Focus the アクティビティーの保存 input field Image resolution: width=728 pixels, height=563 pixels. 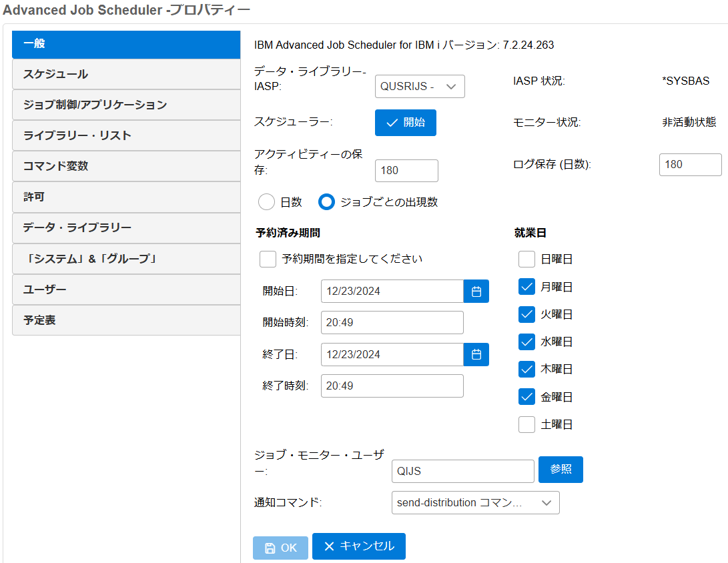pyautogui.click(x=406, y=171)
